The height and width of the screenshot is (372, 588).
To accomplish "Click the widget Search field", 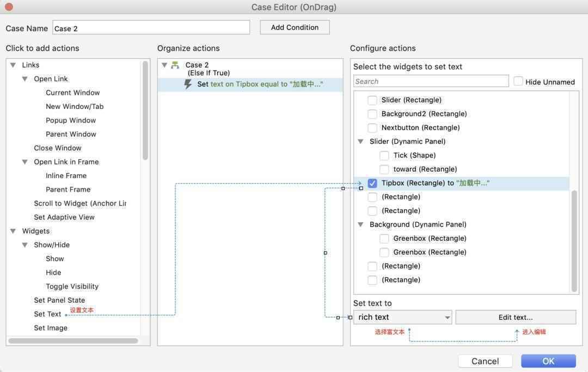I will click(431, 81).
